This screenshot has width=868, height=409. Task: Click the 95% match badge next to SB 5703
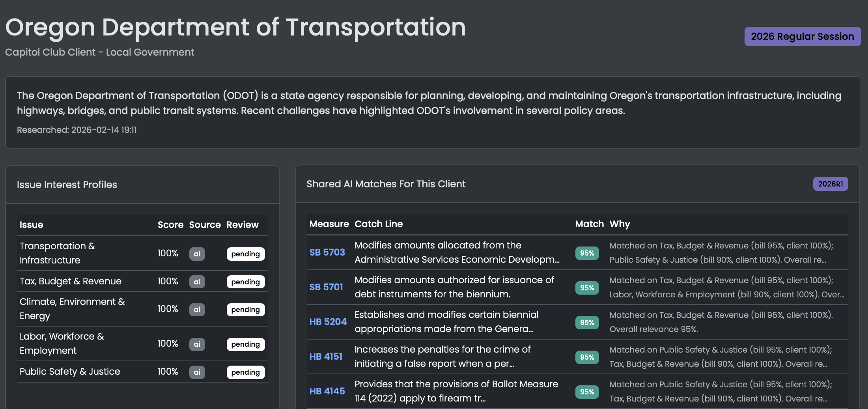pyautogui.click(x=587, y=253)
